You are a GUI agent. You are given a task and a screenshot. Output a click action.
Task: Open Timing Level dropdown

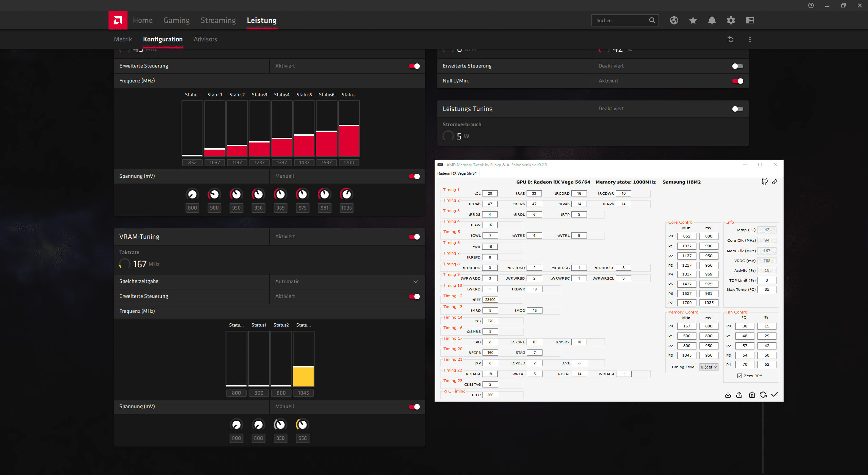pos(709,367)
